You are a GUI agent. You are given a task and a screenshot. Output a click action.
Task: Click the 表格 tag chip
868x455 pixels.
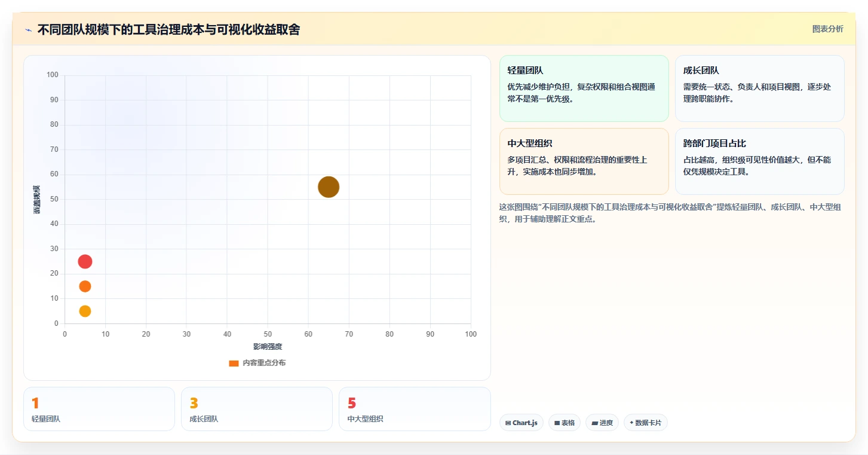pos(565,423)
